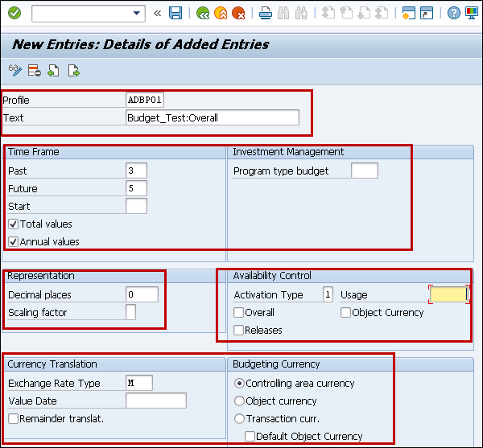Select Transaction curr. radio button
This screenshot has height=448, width=483.
(x=239, y=419)
